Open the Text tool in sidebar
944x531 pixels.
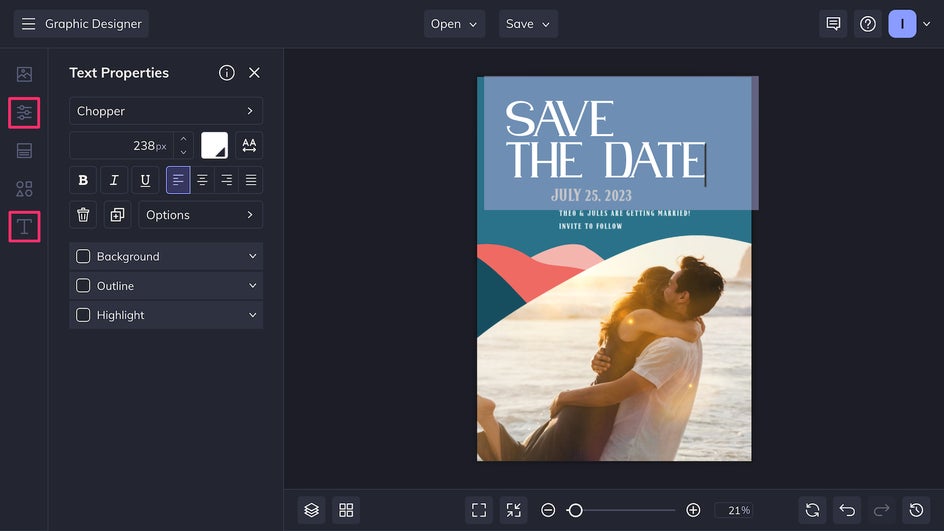click(24, 227)
